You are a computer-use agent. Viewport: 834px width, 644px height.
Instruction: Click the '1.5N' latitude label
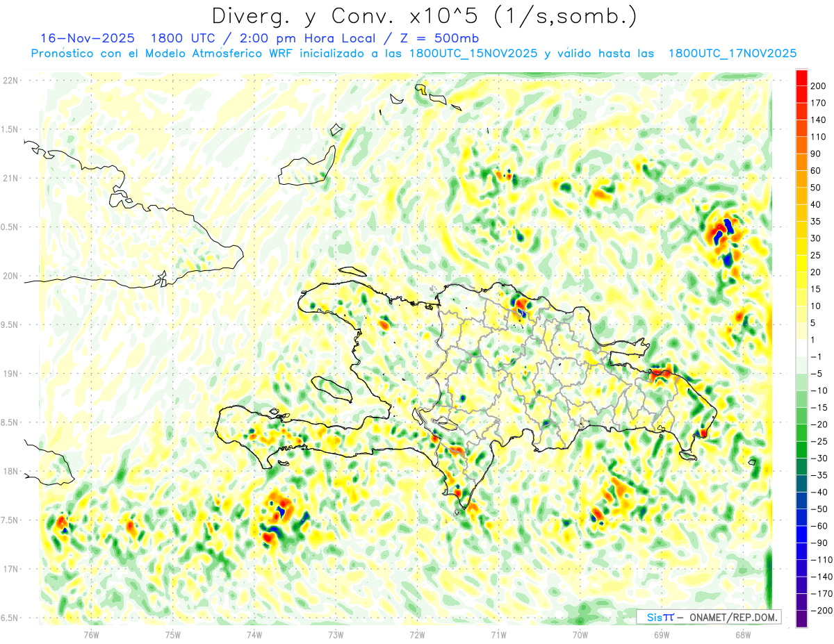10,129
